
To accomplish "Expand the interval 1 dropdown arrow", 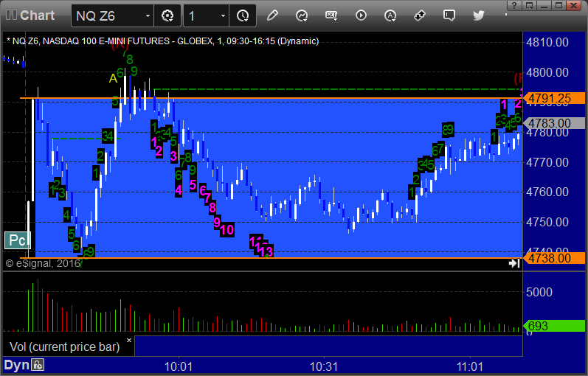I will 223,15.
